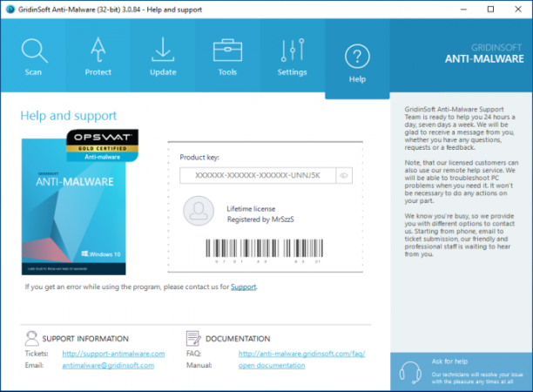
Task: Open the Settings sliders icon
Action: tap(293, 50)
